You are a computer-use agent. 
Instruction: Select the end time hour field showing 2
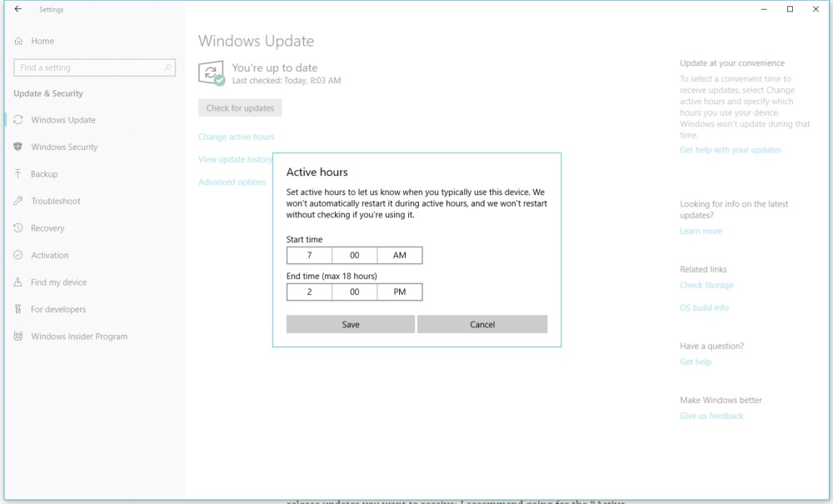point(309,292)
